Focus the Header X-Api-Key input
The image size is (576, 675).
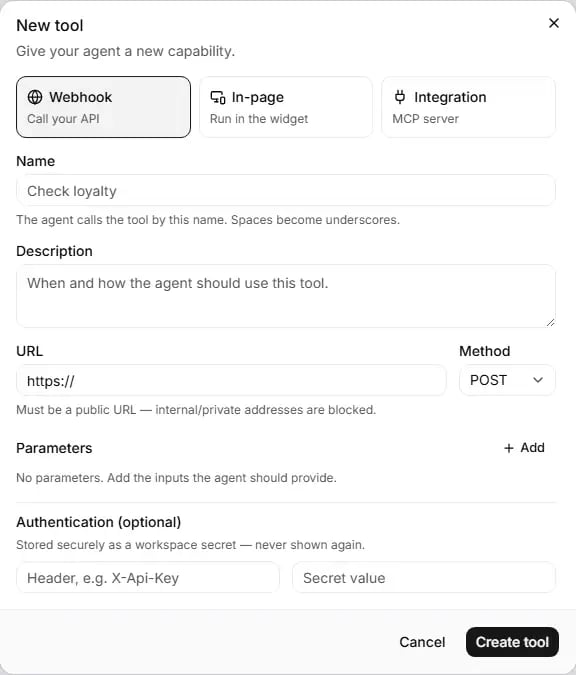click(x=148, y=578)
